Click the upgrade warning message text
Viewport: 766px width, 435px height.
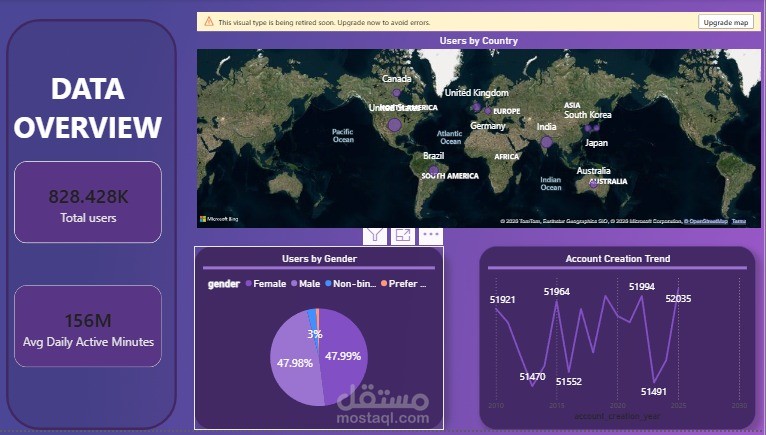(x=324, y=22)
